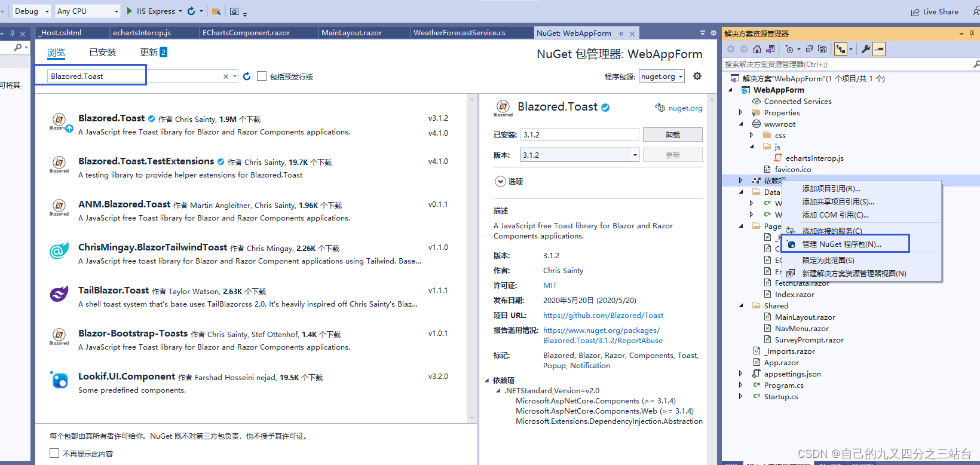This screenshot has width=980, height=465.
Task: Open the find-in-files folder icon in toolbar
Action: pos(216,11)
